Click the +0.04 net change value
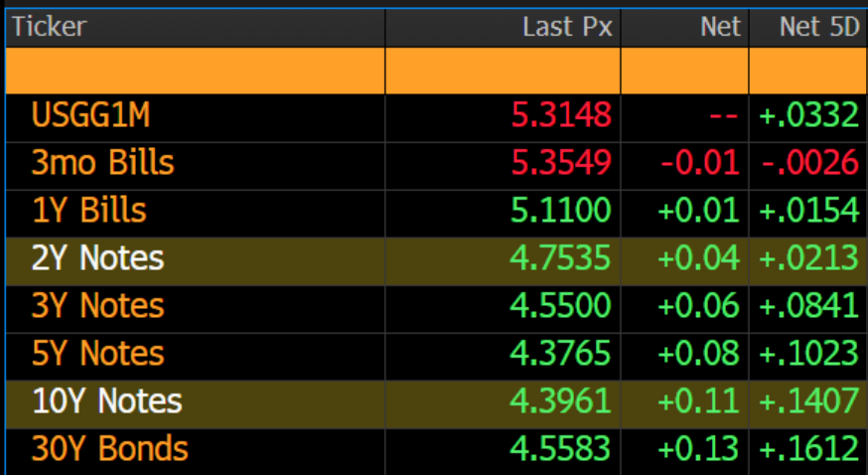The height and width of the screenshot is (475, 868). tap(698, 258)
